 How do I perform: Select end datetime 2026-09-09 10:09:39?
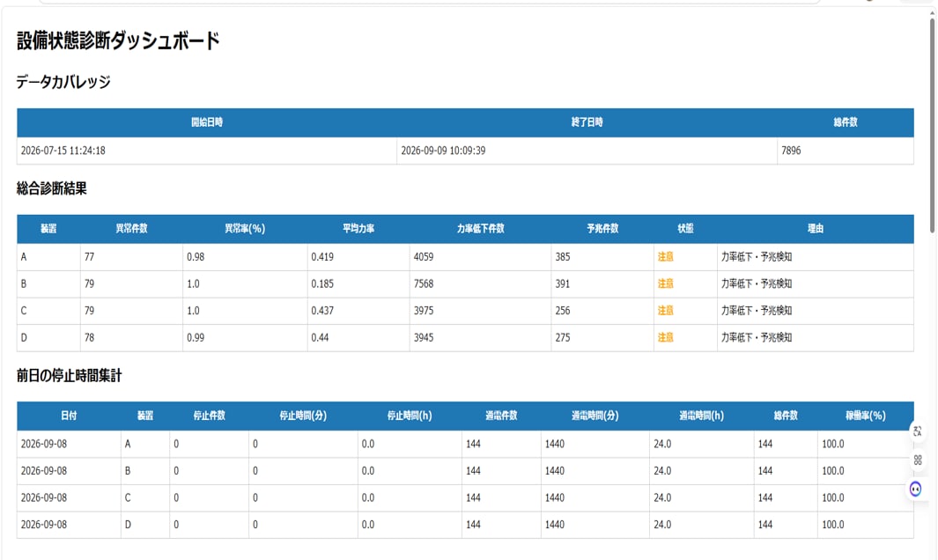pyautogui.click(x=443, y=151)
